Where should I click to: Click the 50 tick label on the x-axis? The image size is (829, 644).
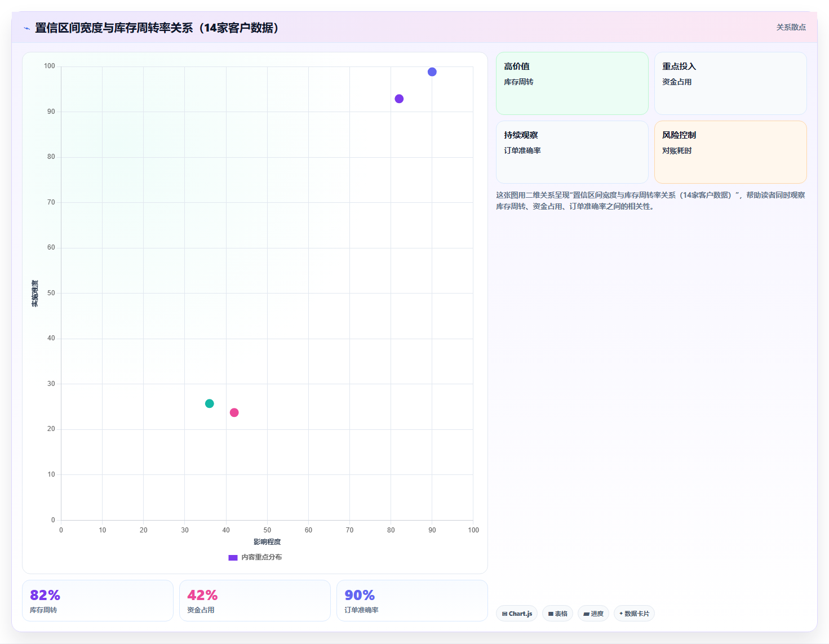[x=267, y=530]
